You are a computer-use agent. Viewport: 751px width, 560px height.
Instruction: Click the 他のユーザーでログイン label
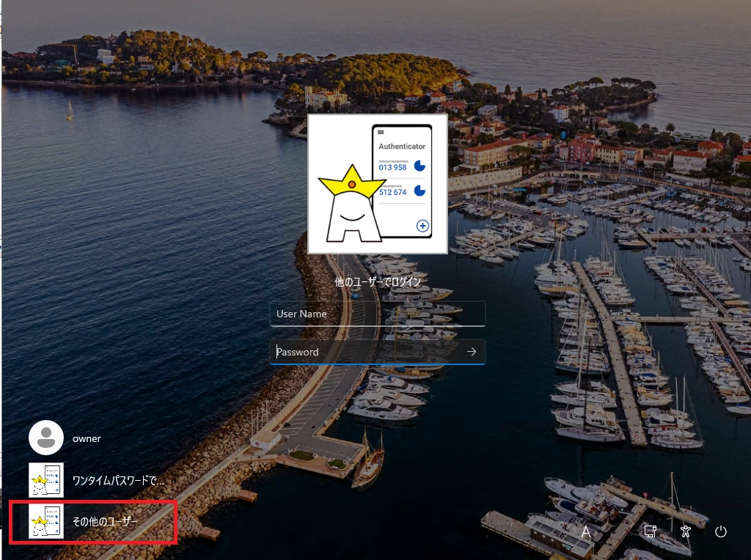378,282
